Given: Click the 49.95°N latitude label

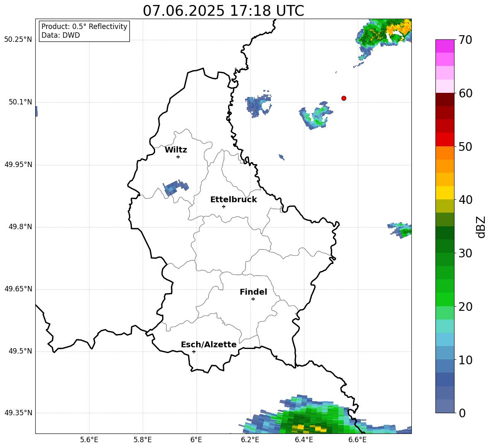Looking at the screenshot, I should click(18, 165).
